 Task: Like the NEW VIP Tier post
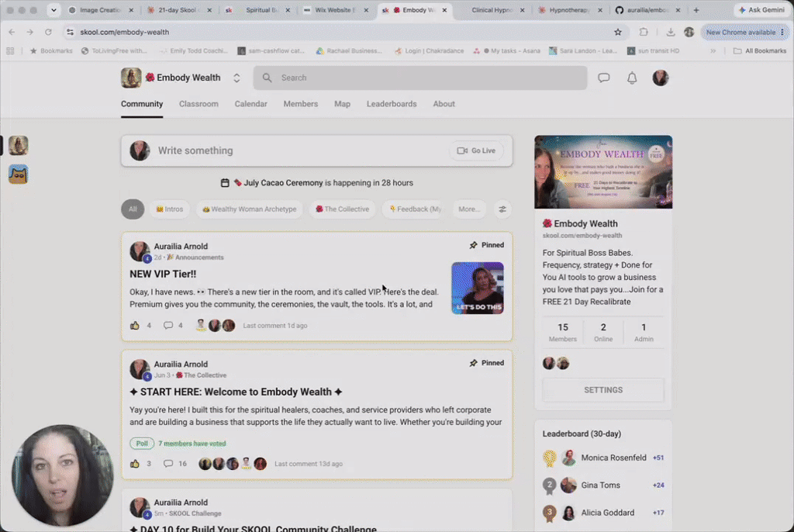tap(135, 325)
